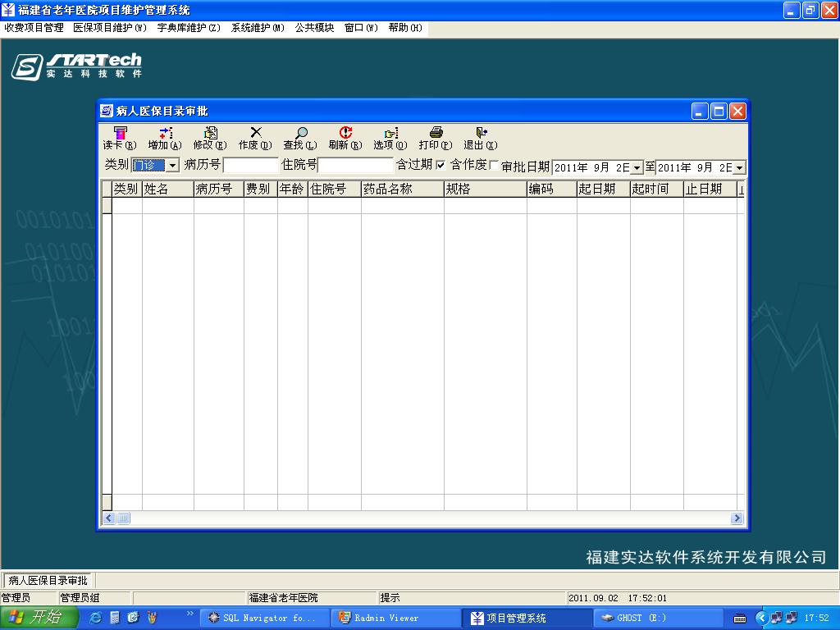
Task: Open the 选项 (options) toolbar icon
Action: click(x=390, y=138)
